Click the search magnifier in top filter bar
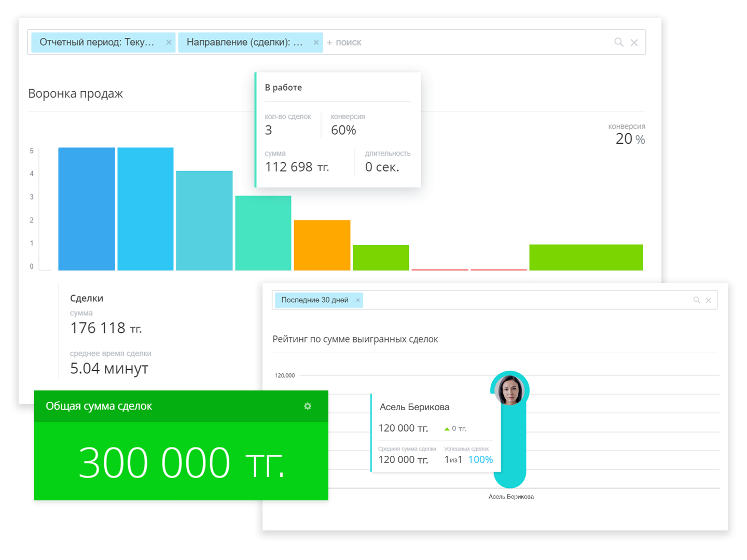 (618, 43)
